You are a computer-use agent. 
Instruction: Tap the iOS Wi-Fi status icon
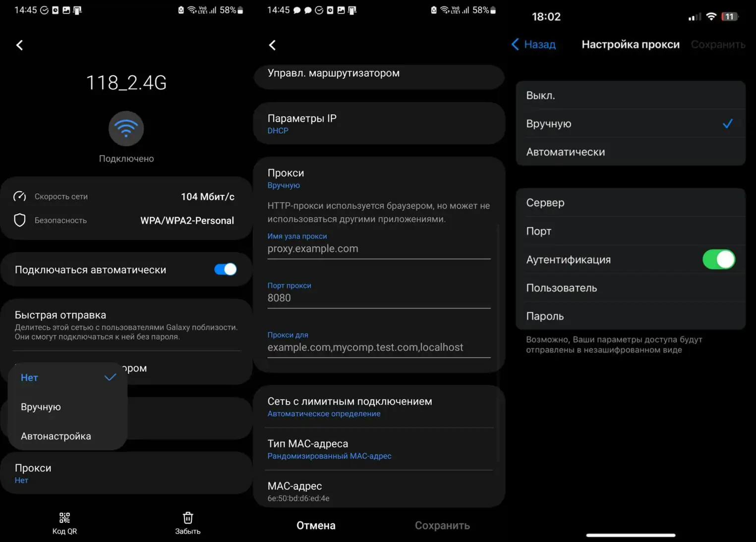tap(711, 16)
